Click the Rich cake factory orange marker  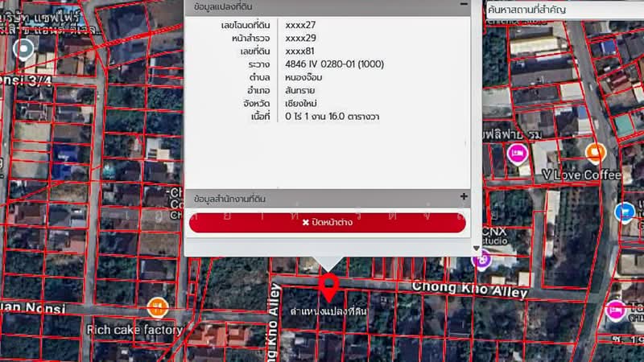click(158, 306)
